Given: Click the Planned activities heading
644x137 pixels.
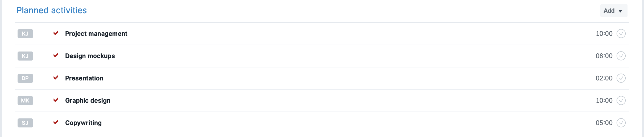Looking at the screenshot, I should [x=52, y=10].
